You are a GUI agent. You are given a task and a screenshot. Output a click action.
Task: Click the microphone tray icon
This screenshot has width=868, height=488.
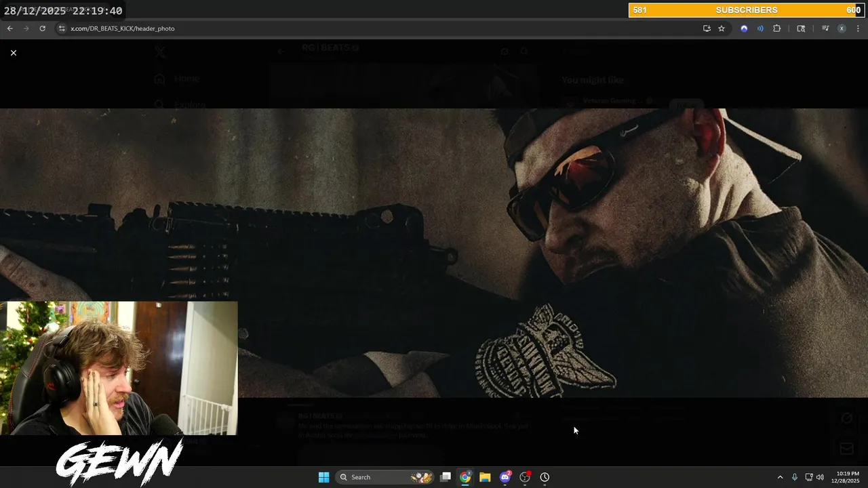pos(795,477)
